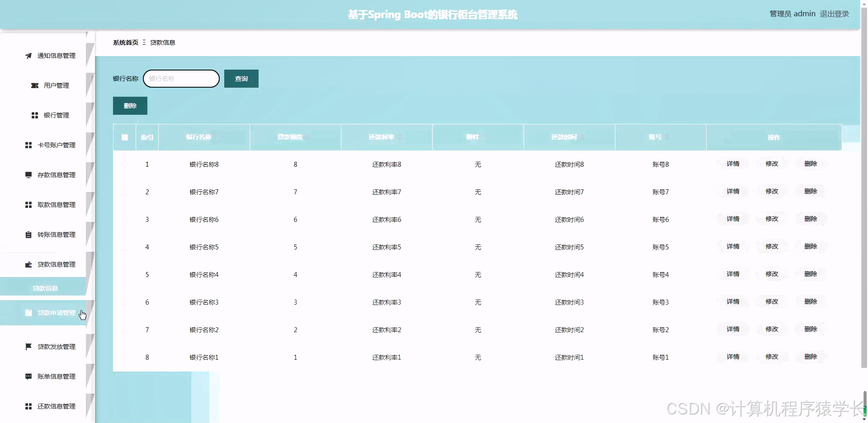
Task: Go to 系统首页 in the breadcrumb
Action: 126,42
